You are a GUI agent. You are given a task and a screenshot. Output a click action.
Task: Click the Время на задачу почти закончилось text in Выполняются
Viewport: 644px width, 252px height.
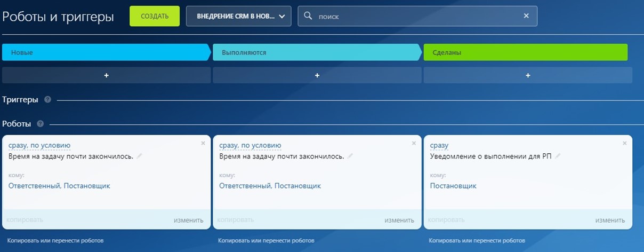[x=282, y=156]
